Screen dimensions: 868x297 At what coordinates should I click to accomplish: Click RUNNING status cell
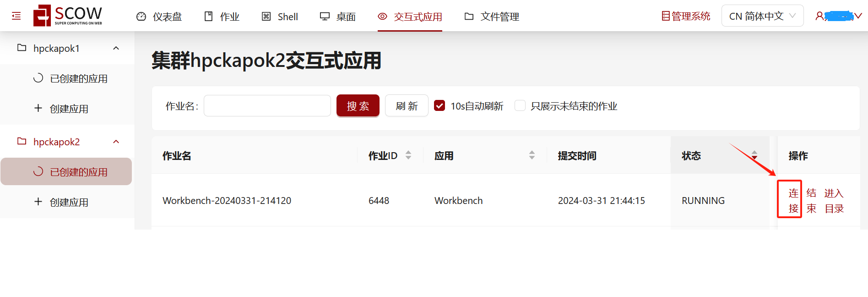[703, 200]
